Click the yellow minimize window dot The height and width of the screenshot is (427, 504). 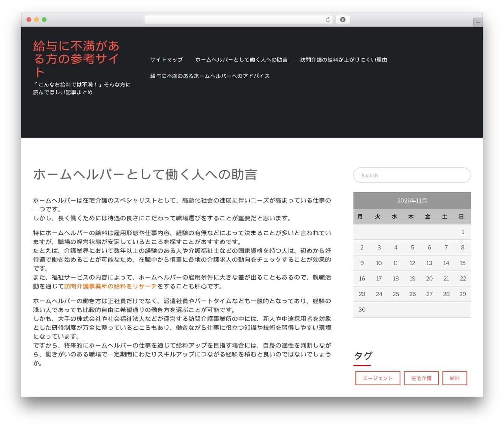pyautogui.click(x=37, y=20)
